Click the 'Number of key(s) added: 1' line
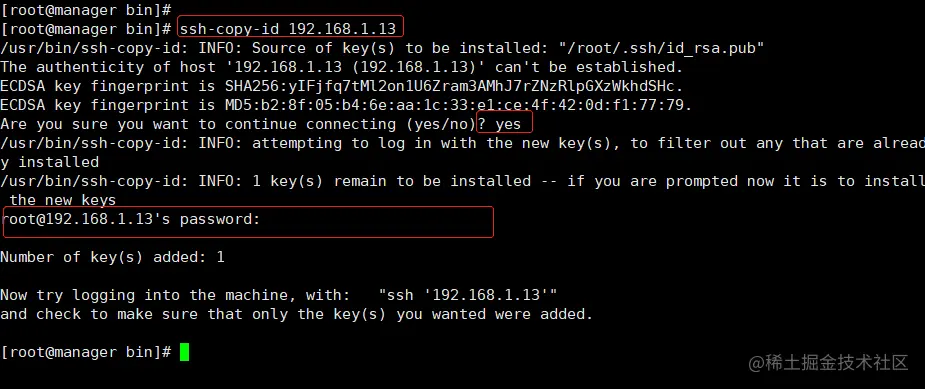The width and height of the screenshot is (925, 389). click(x=112, y=257)
